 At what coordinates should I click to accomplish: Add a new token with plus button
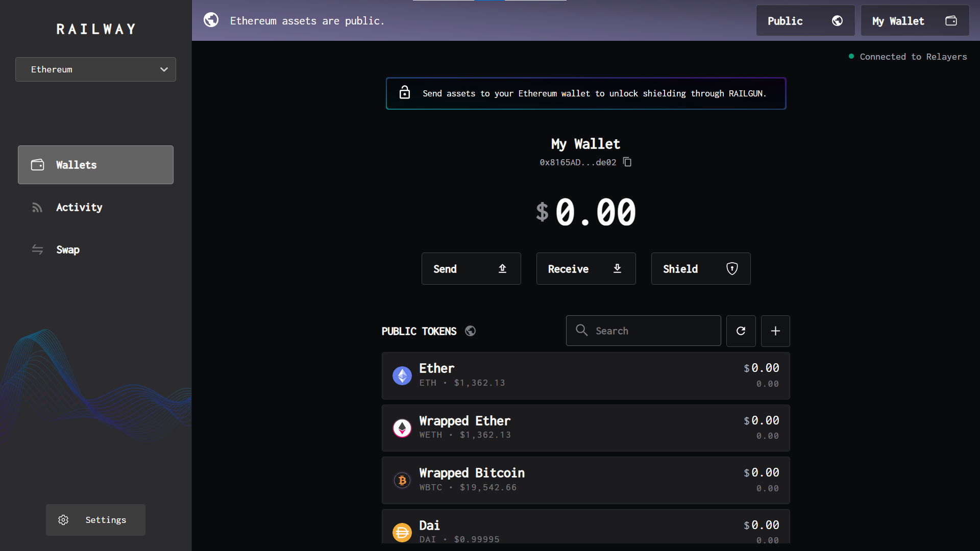pyautogui.click(x=775, y=331)
